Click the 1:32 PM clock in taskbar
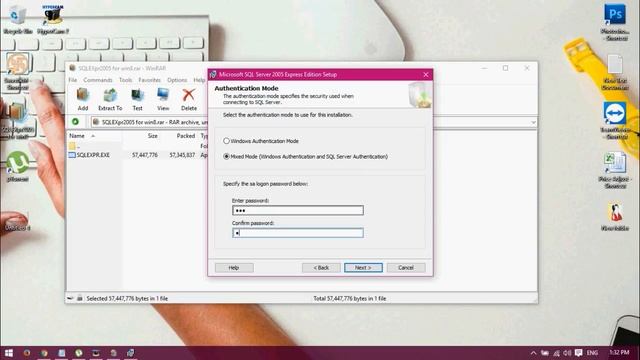Screen dimensions: 640x360 click(619, 352)
